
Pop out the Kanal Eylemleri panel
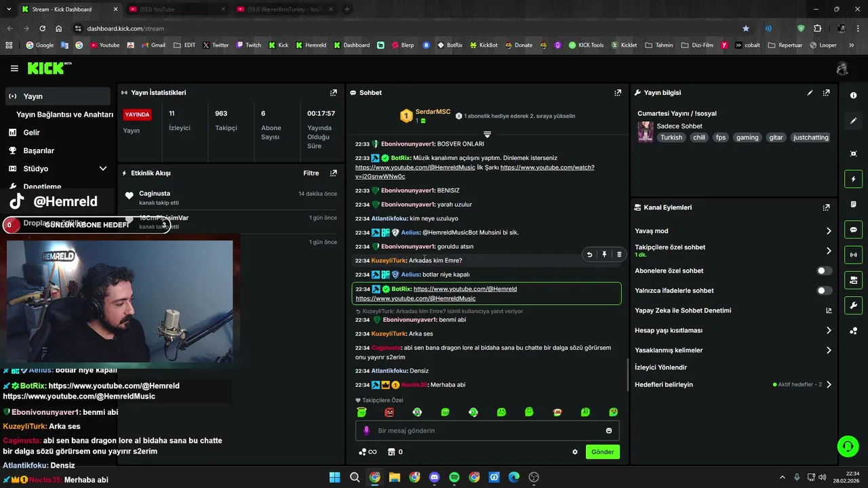[x=826, y=207]
